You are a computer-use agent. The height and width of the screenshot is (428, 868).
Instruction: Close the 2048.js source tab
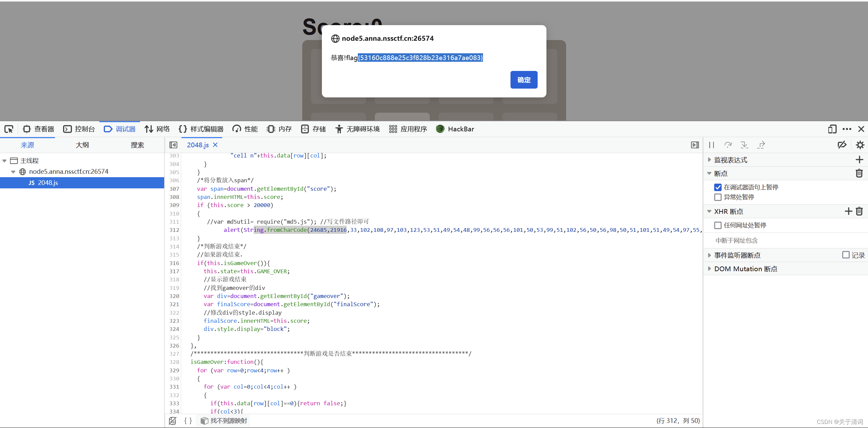point(215,145)
